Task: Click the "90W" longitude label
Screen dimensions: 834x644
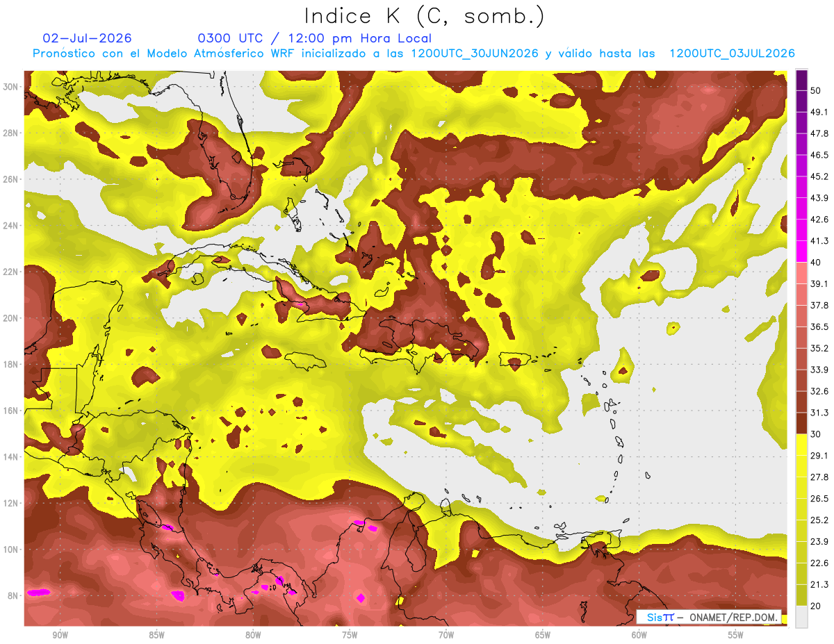Action: coord(60,635)
